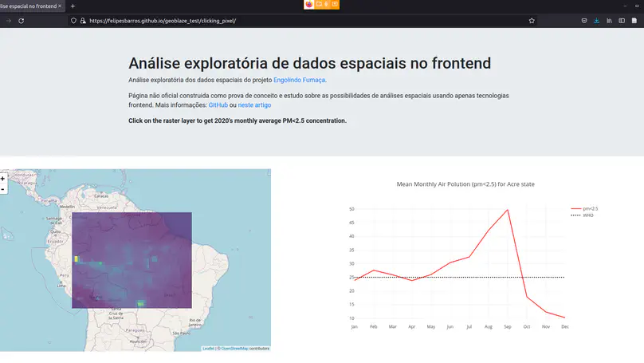Open a new browser tab
The height and width of the screenshot is (363, 644).
[73, 6]
